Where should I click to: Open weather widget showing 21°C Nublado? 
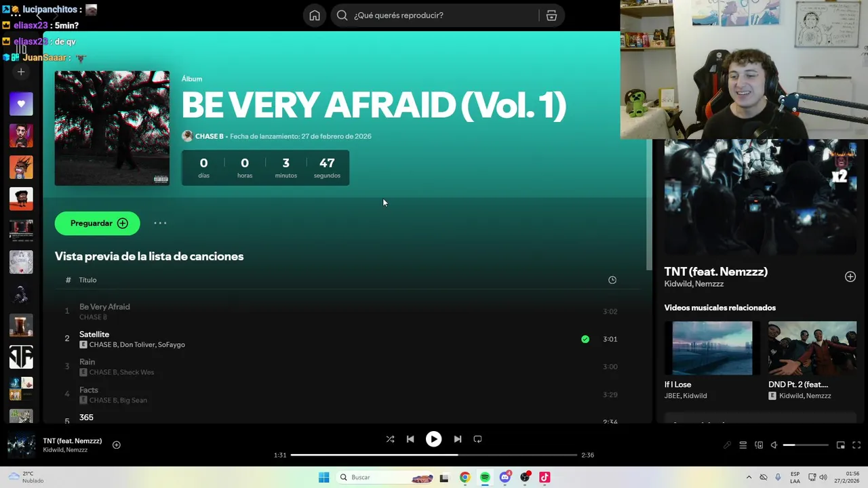click(x=26, y=477)
